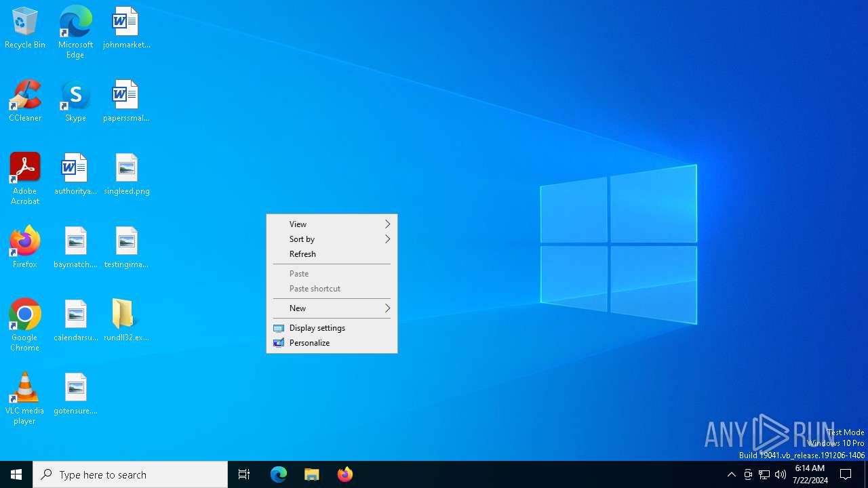The height and width of the screenshot is (488, 868).
Task: Select the singleed.png image file
Action: click(x=126, y=175)
